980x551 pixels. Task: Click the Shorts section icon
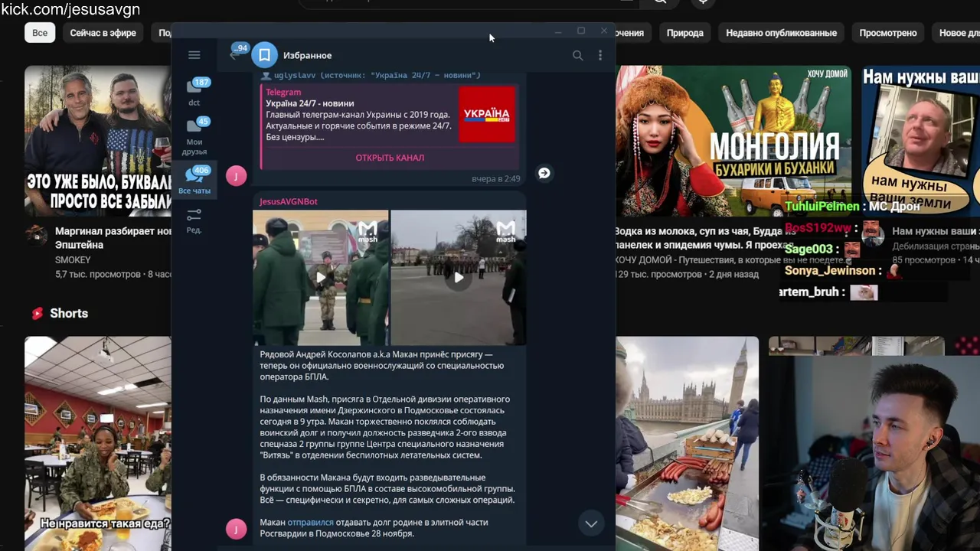37,313
